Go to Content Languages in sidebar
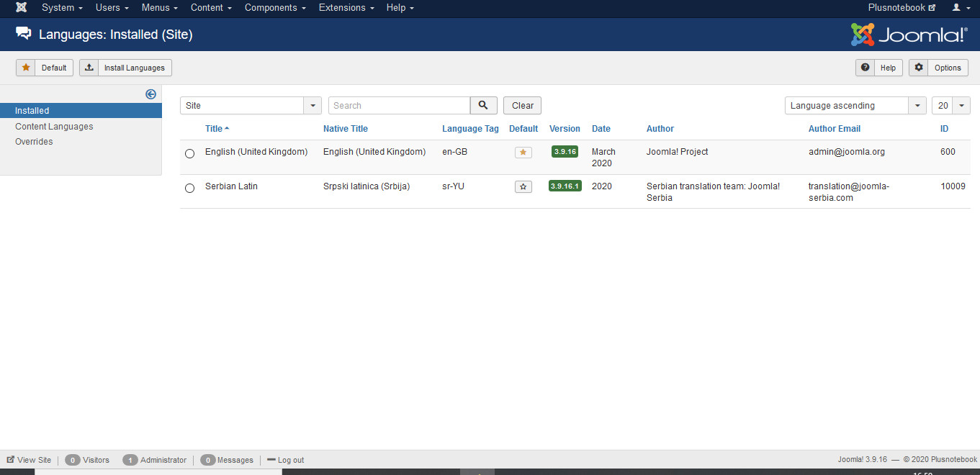 coord(54,127)
